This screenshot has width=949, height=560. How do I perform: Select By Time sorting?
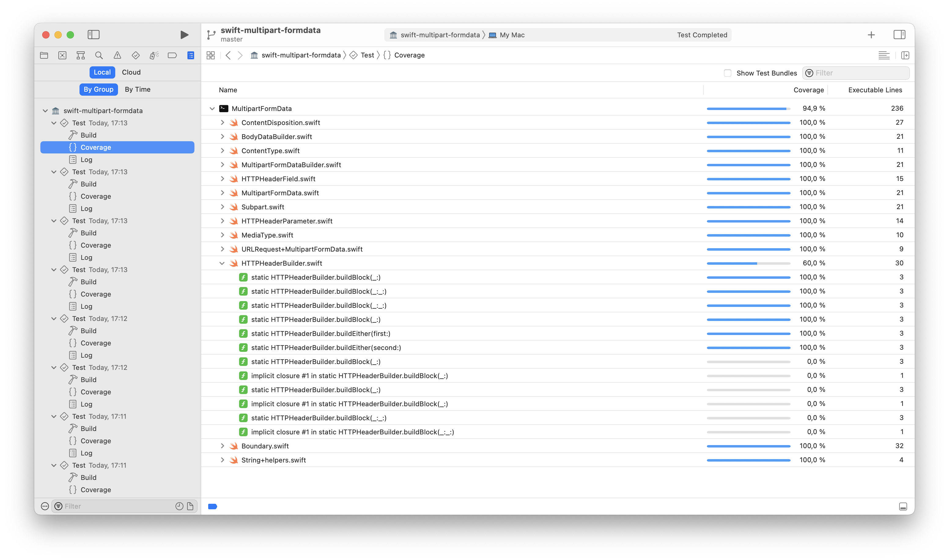[137, 90]
